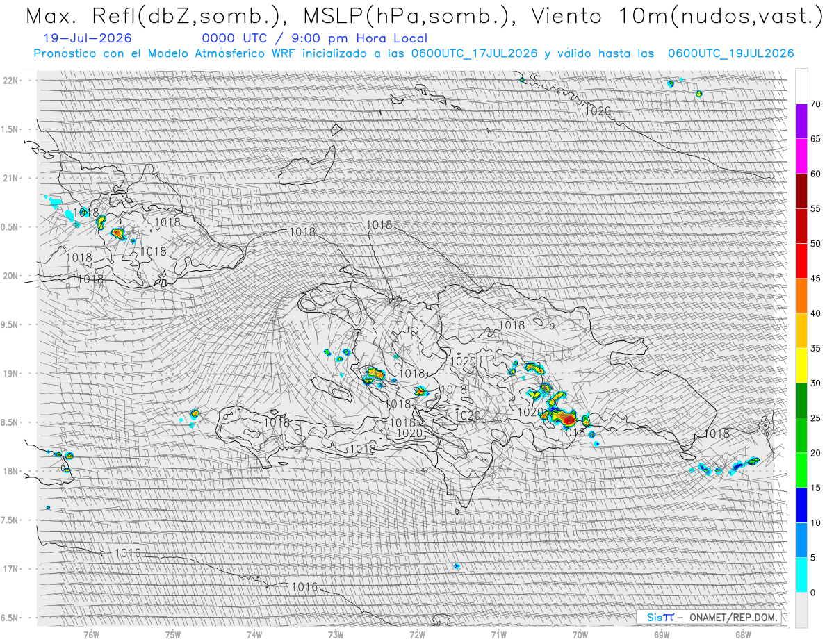Select the cyan 0–5 dBZ swatch
834x644 pixels.
(801, 575)
